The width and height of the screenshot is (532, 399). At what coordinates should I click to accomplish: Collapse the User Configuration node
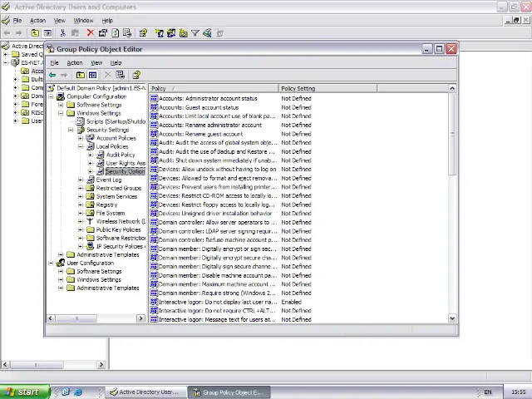[x=51, y=263]
